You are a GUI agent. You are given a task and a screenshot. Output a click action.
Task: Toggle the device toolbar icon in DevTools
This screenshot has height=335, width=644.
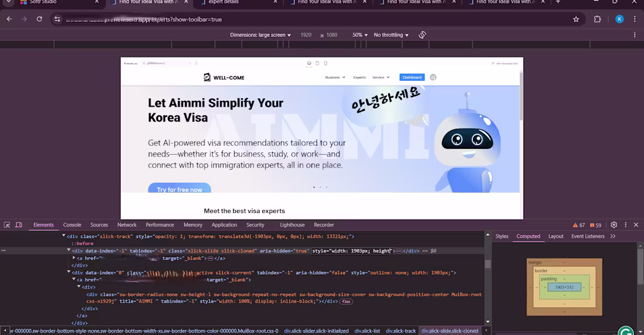point(19,225)
